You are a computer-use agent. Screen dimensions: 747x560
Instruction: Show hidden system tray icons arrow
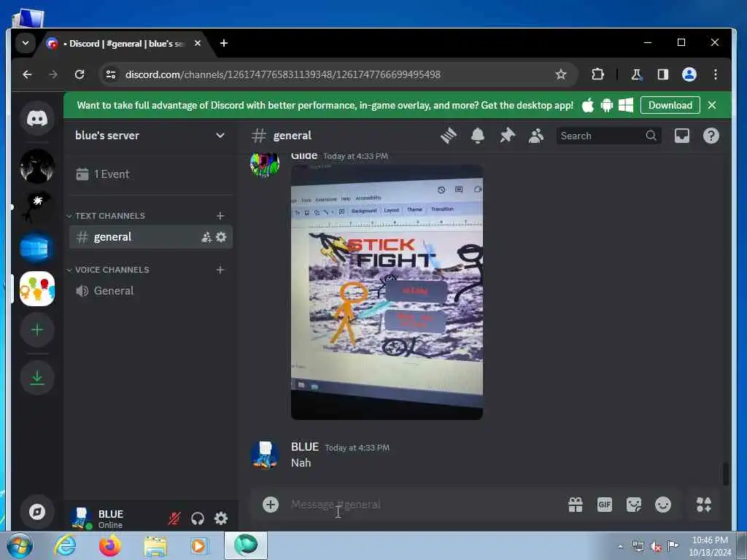click(x=620, y=546)
